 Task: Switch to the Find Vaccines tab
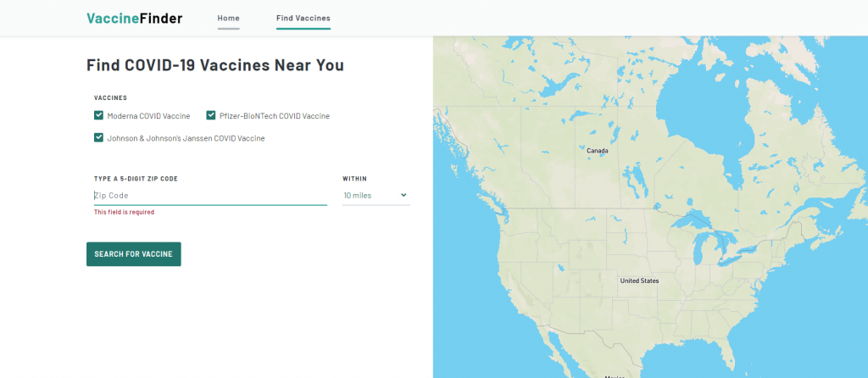click(x=303, y=18)
